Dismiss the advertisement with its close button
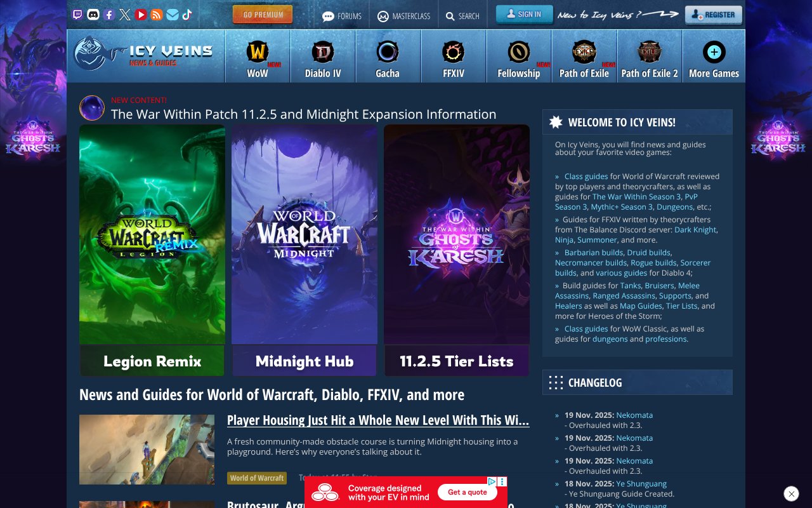The width and height of the screenshot is (812, 508). 791,493
